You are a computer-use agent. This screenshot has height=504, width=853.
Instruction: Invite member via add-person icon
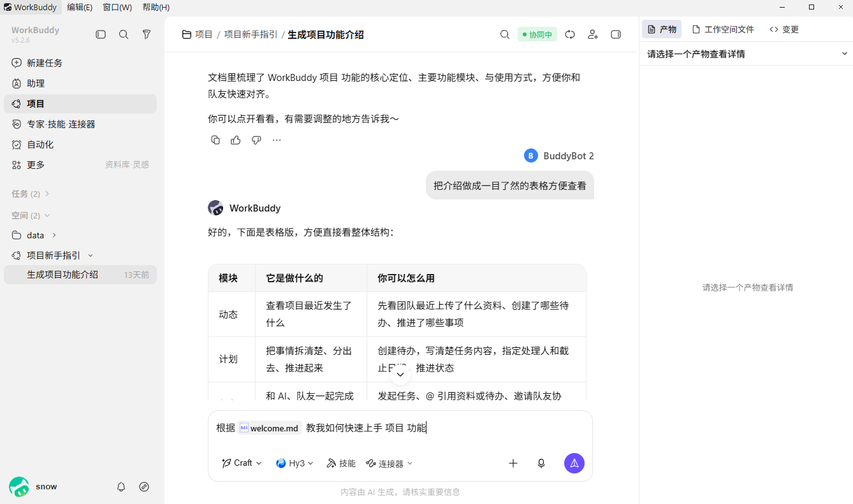click(593, 34)
